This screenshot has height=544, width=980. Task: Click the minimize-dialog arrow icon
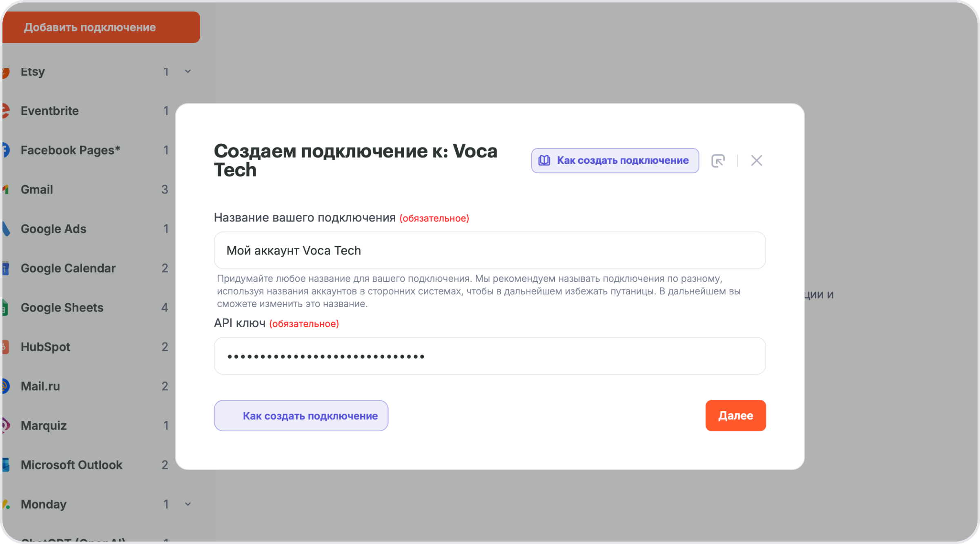pyautogui.click(x=718, y=161)
